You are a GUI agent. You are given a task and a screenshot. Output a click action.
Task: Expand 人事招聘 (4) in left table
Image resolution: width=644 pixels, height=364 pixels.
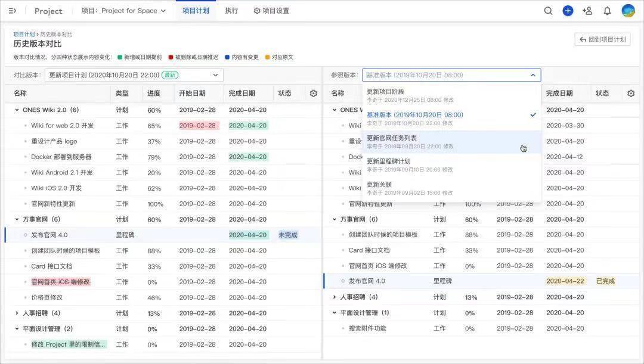pyautogui.click(x=17, y=313)
